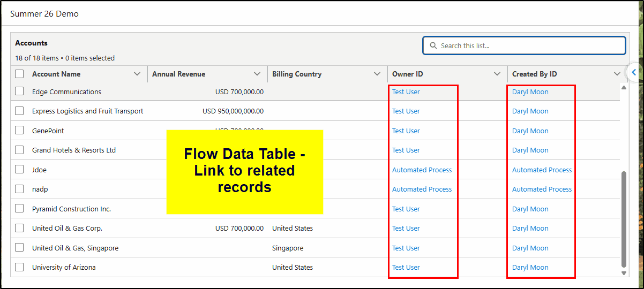This screenshot has width=644, height=289.
Task: Click United States in United Oil & Gas Corp. row
Action: coord(293,228)
